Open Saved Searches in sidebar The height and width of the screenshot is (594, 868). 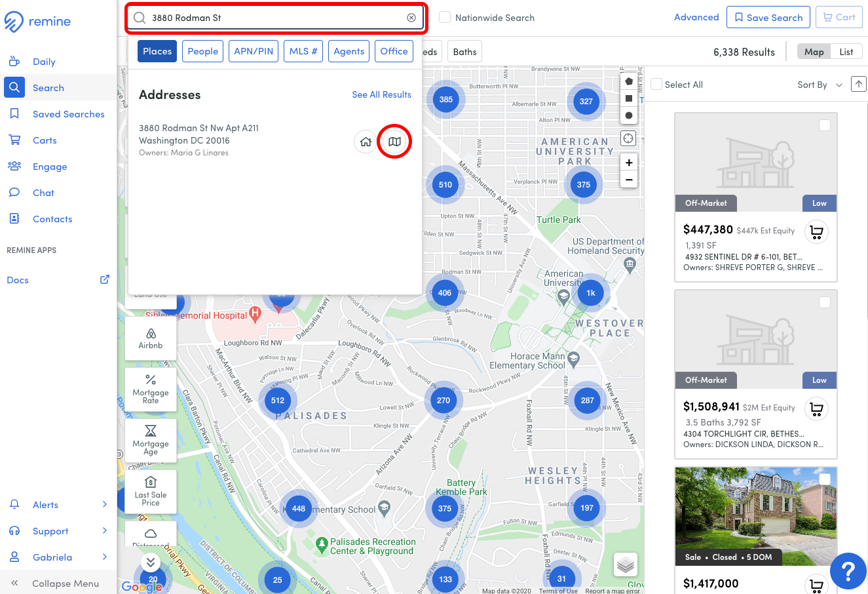(x=68, y=114)
